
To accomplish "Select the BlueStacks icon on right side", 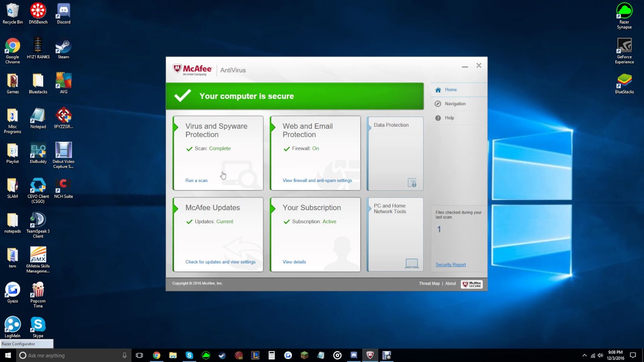I will (x=624, y=83).
